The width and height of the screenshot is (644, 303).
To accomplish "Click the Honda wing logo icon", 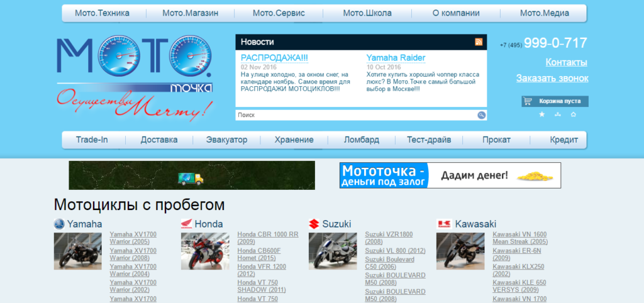I will 186,224.
